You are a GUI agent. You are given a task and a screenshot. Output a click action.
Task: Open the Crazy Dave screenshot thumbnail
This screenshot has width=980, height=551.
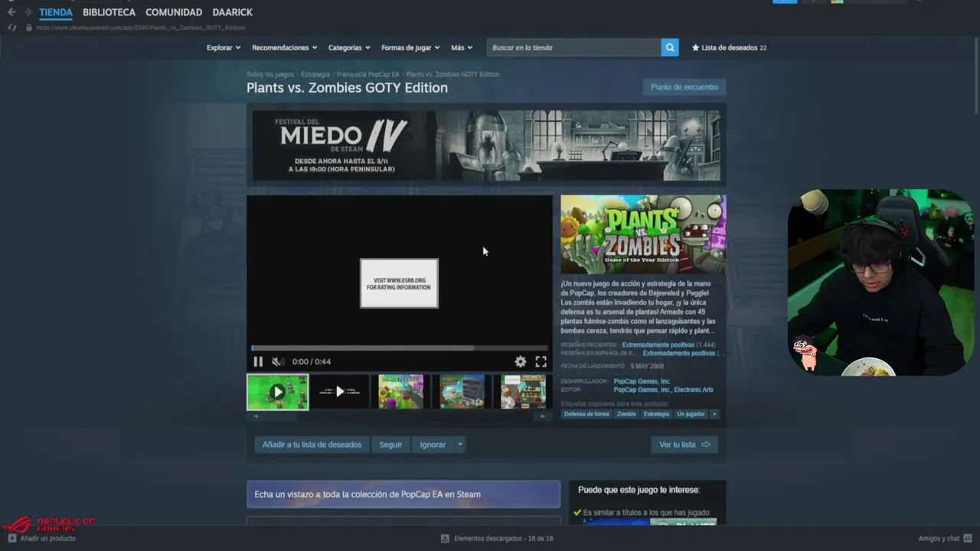524,392
